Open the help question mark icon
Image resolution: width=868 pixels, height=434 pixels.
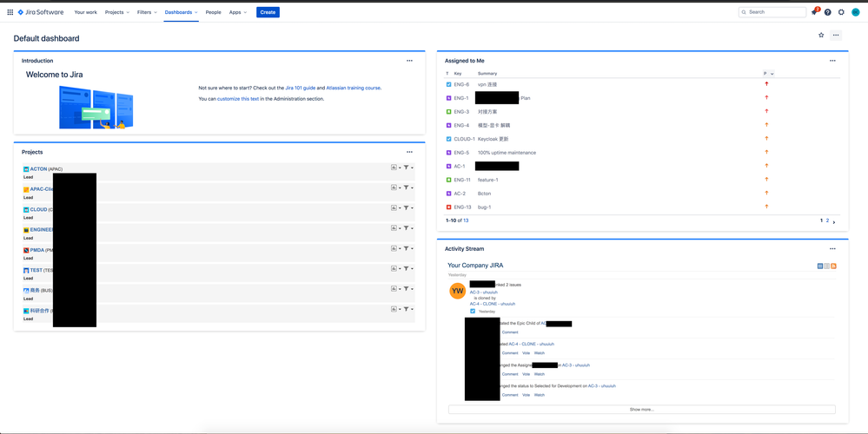(827, 12)
